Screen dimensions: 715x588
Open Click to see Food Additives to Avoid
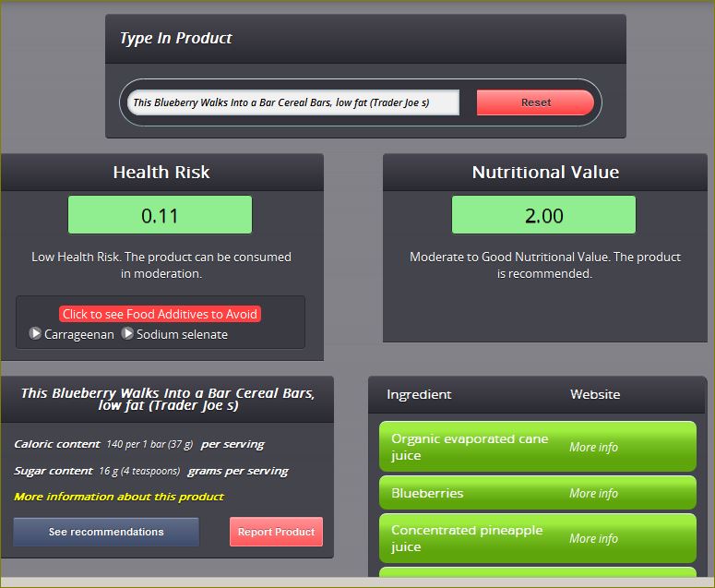point(160,314)
